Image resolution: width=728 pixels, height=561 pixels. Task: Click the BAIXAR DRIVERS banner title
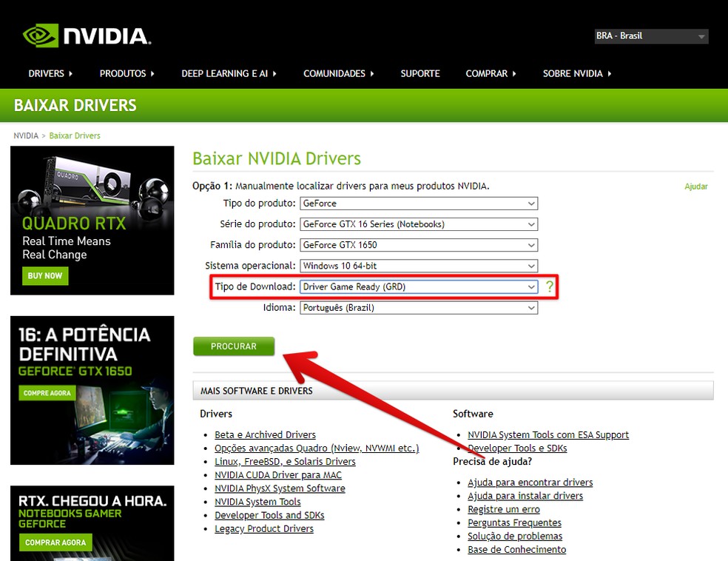[x=75, y=105]
